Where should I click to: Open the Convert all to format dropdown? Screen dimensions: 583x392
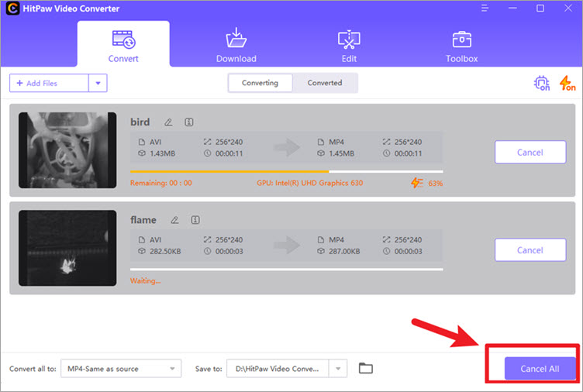(x=121, y=369)
